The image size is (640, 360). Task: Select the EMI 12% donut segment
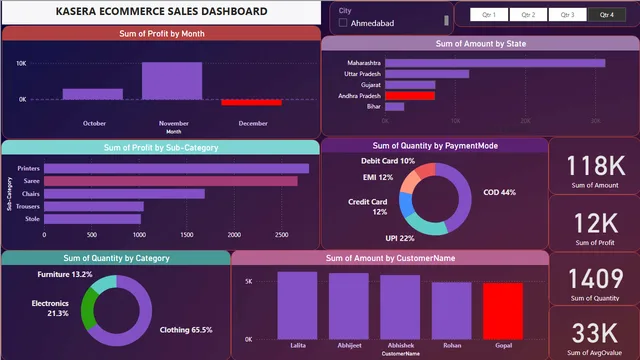point(410,182)
